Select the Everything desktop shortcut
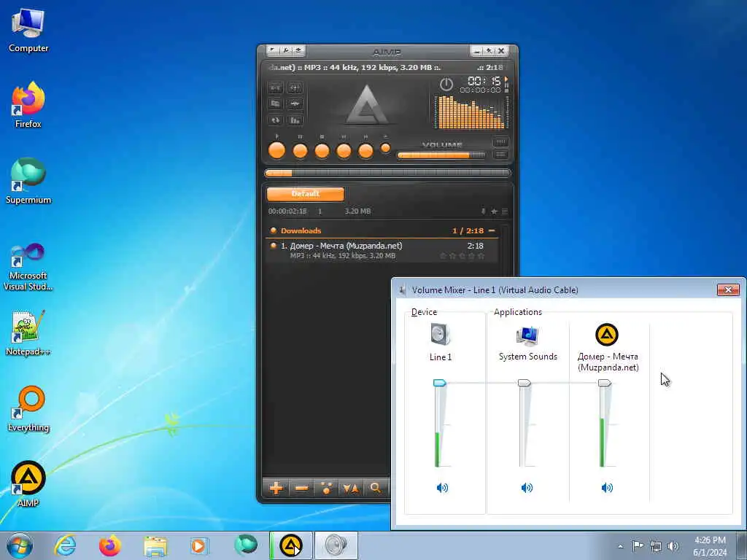This screenshot has width=747, height=560. point(28,409)
